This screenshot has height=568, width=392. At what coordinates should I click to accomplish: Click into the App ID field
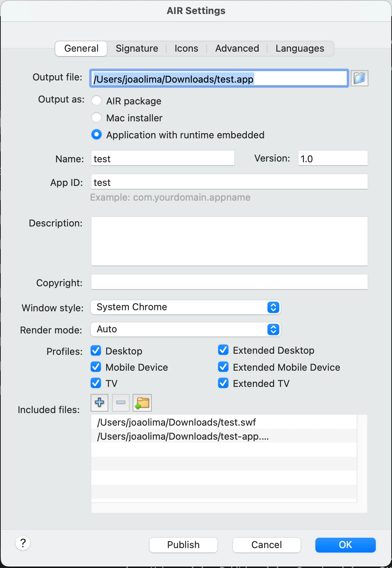(x=229, y=182)
